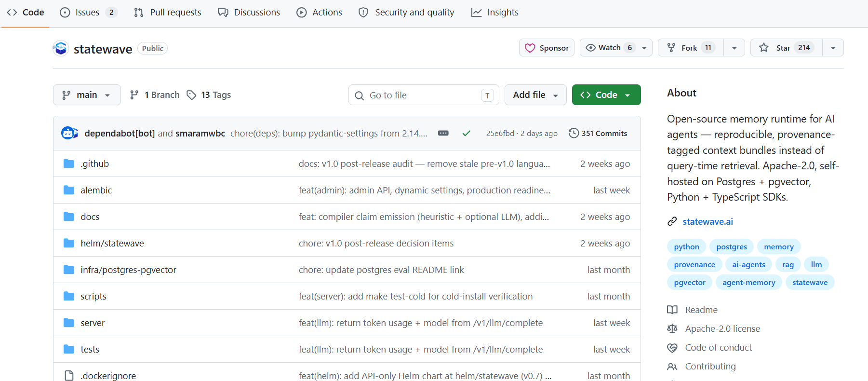
Task: Open smaramwbc author link
Action: coord(200,134)
